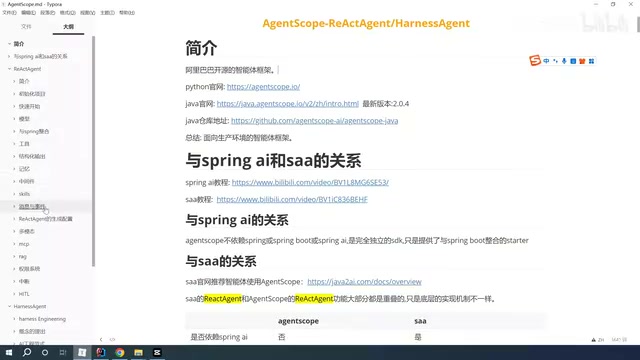Open Task View in the taskbar

click(63, 352)
